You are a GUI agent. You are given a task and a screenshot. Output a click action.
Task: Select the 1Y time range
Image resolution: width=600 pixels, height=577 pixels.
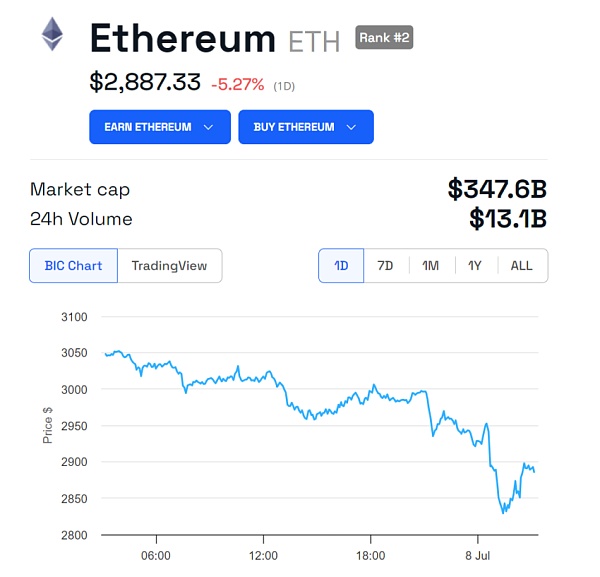tap(475, 266)
